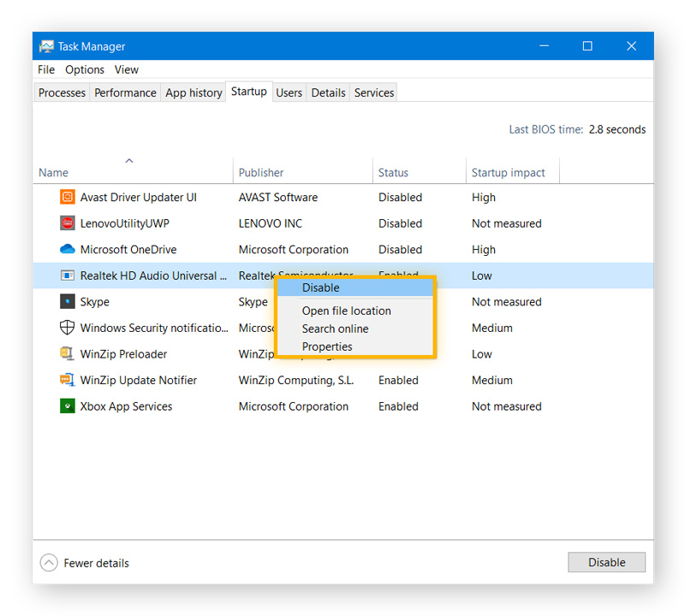Click the Microsoft OneDrive cloud icon
This screenshot has width=685, height=616.
click(x=68, y=250)
